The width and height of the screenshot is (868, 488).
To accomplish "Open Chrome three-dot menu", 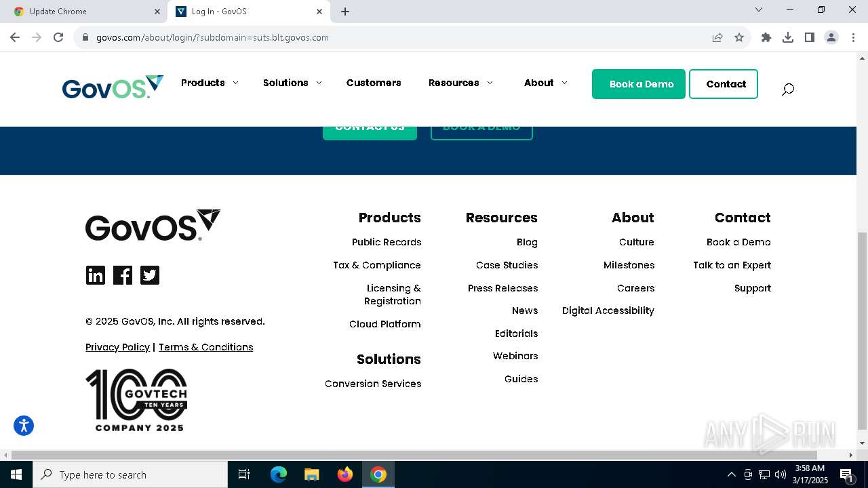I will click(x=853, y=37).
